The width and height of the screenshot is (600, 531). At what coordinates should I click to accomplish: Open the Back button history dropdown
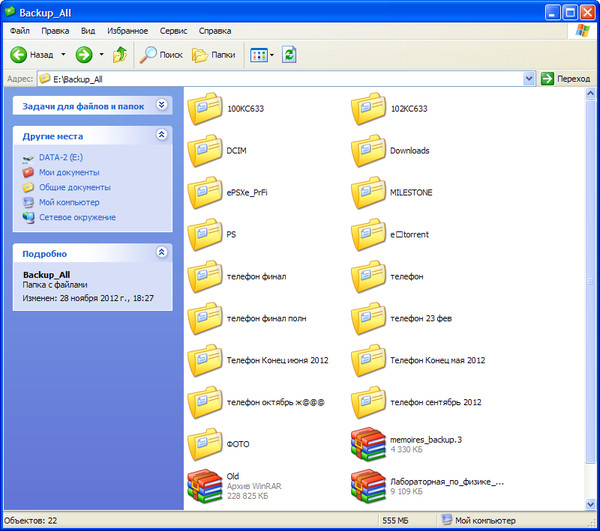tap(63, 54)
